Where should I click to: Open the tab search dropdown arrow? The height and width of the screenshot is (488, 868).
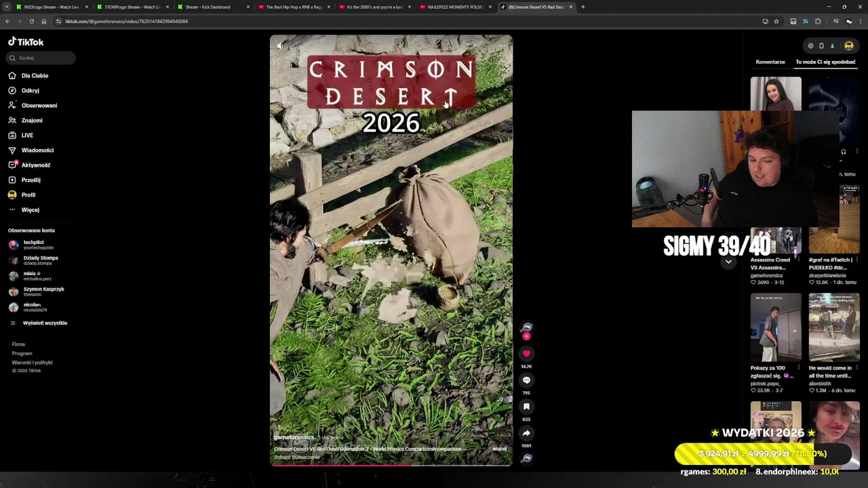(x=7, y=7)
